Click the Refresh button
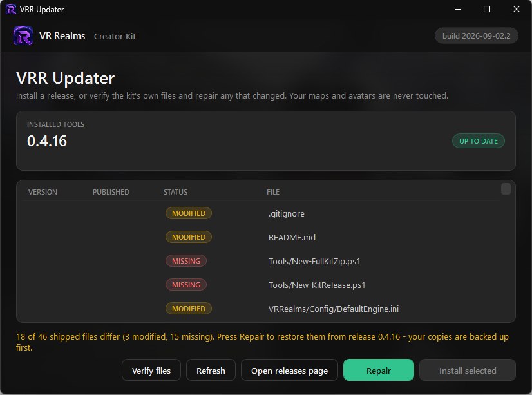532x395 pixels. [211, 371]
